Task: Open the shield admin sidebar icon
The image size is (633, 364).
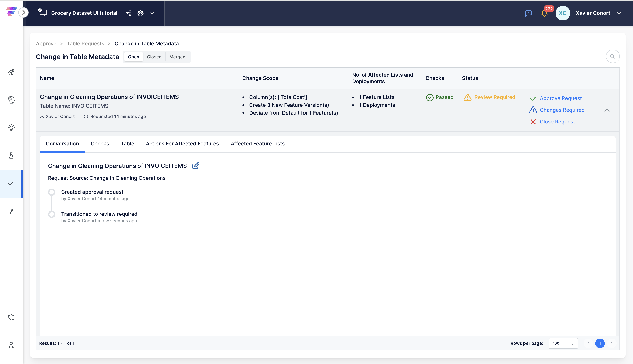Action: 11,318
